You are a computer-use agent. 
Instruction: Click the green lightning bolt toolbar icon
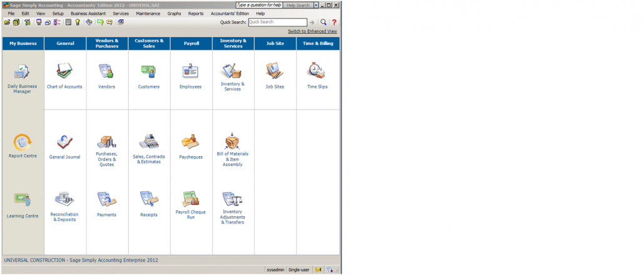[100, 22]
